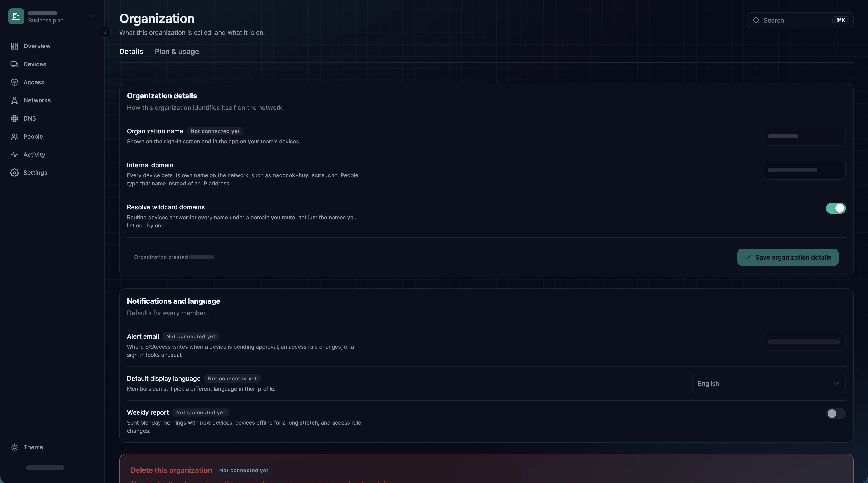
Task: Click the Theme label in sidebar
Action: [33, 447]
